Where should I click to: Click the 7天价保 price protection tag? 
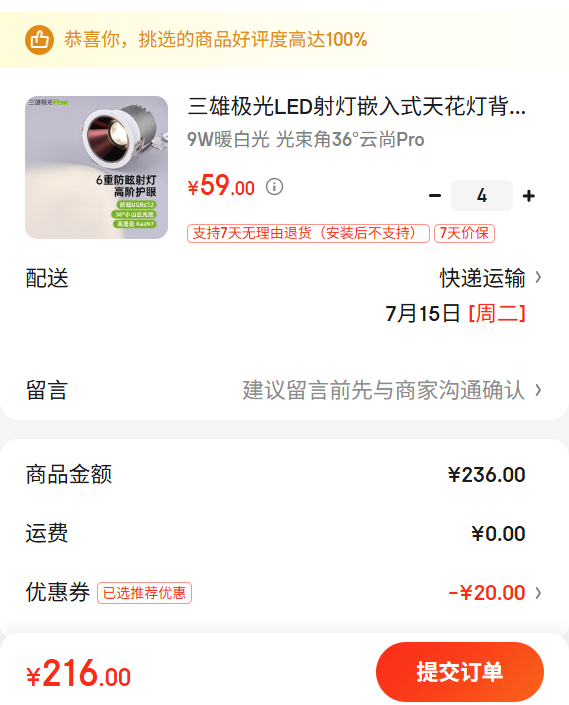(464, 233)
